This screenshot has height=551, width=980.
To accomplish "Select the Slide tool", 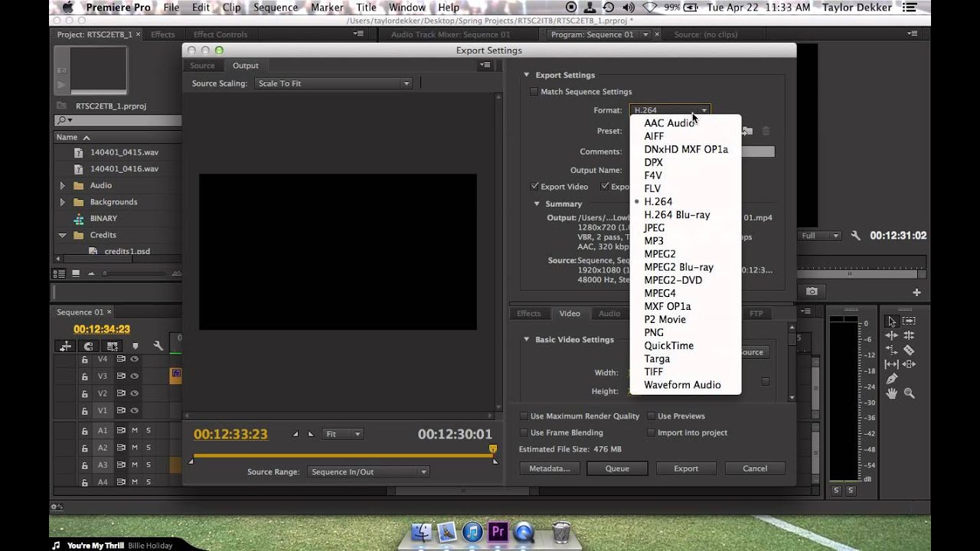I will pos(909,364).
